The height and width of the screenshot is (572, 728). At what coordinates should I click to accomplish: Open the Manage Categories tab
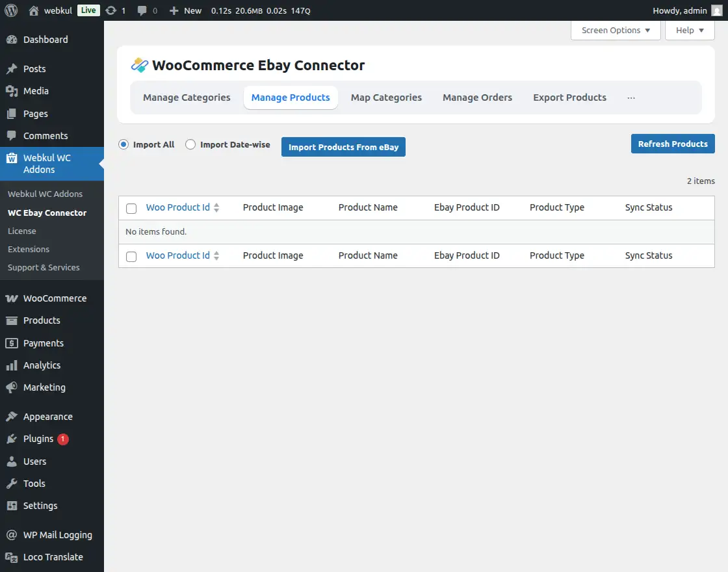pyautogui.click(x=187, y=97)
